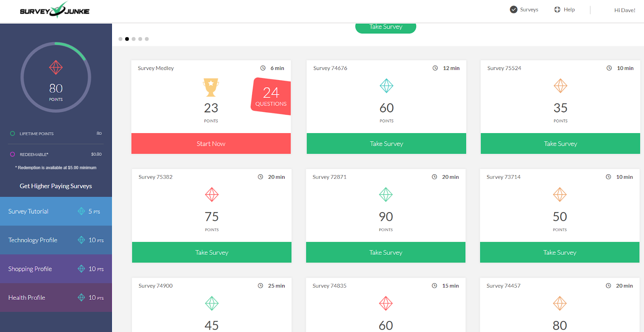Screen dimensions: 644x332
Task: Click the diamond icon on Survey 72871
Action: click(x=386, y=195)
